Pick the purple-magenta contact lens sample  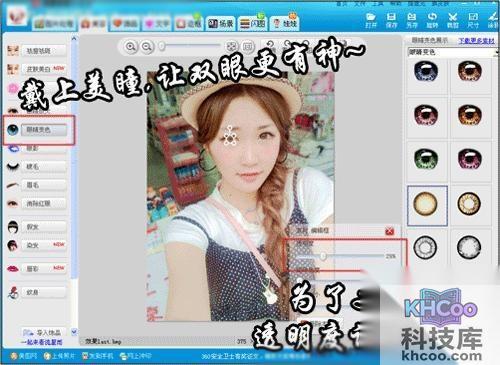[x=469, y=158]
